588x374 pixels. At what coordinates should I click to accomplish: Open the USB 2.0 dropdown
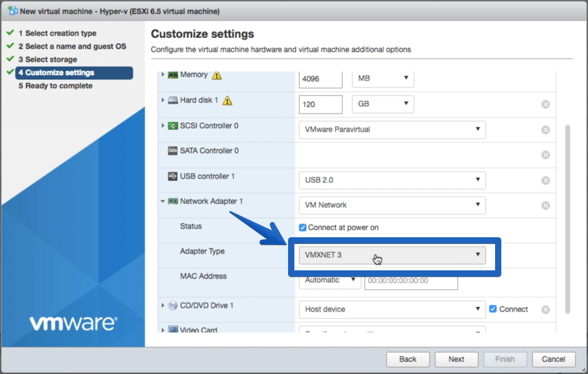[x=392, y=180]
